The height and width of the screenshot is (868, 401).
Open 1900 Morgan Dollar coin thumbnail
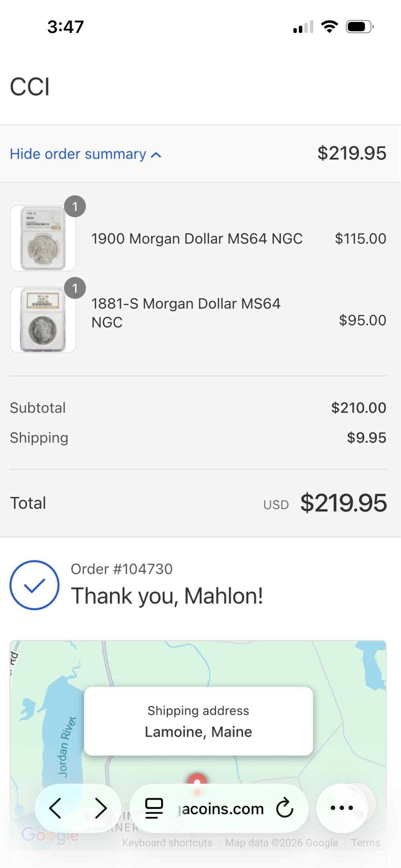pyautogui.click(x=43, y=238)
